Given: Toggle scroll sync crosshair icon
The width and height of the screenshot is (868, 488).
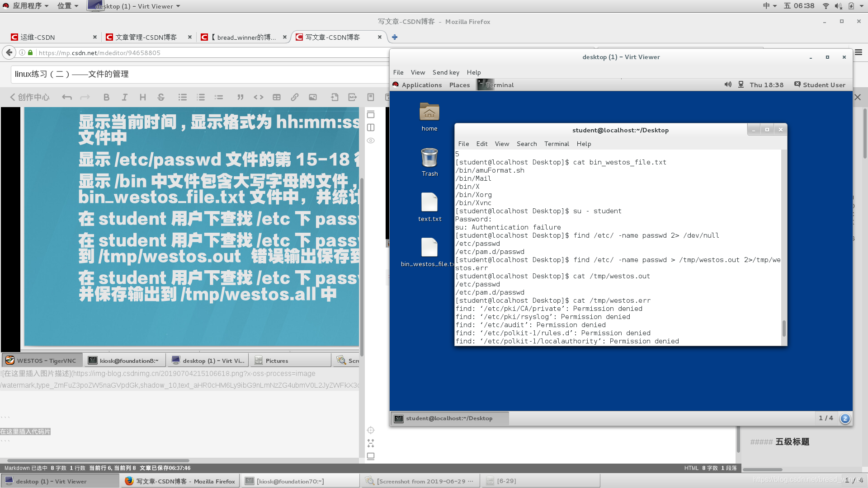Looking at the screenshot, I should pos(371,430).
